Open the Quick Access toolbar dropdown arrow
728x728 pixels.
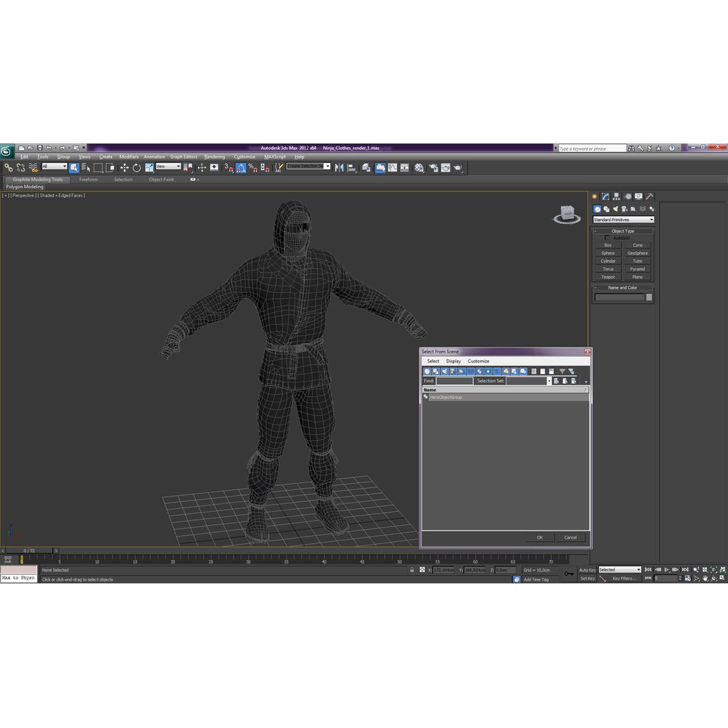click(84, 148)
